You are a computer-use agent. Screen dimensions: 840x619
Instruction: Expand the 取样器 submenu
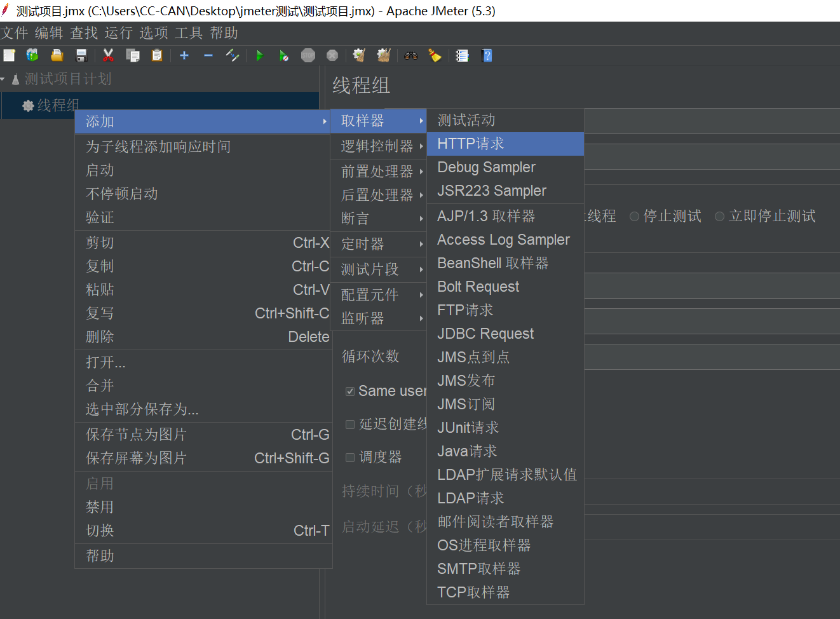pyautogui.click(x=379, y=121)
